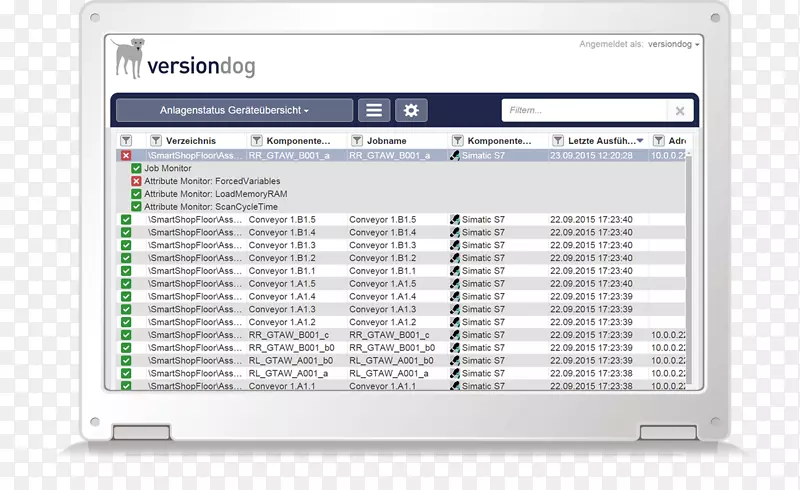Click the red error status icon of RR_GTAW_B001_a
The image size is (800, 490).
(126, 155)
